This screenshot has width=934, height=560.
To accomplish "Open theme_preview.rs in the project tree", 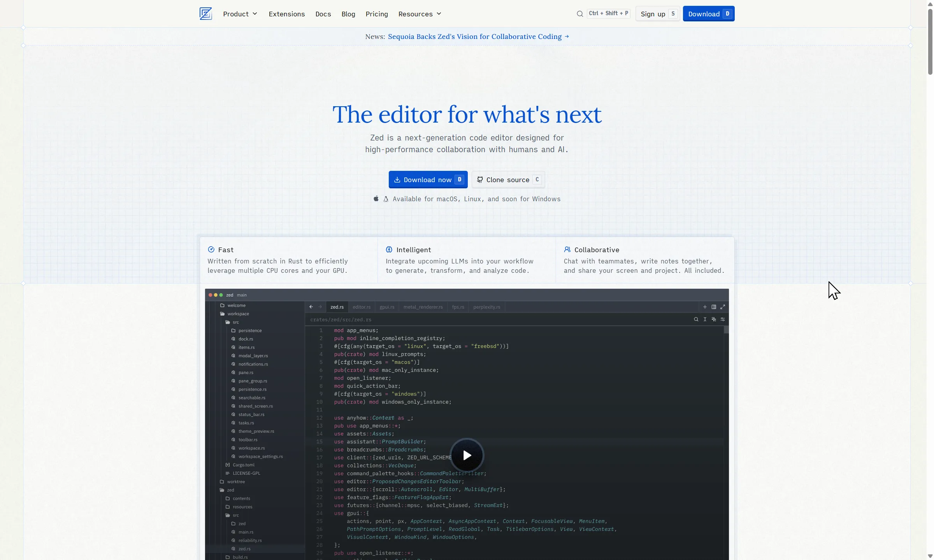I will point(253,432).
